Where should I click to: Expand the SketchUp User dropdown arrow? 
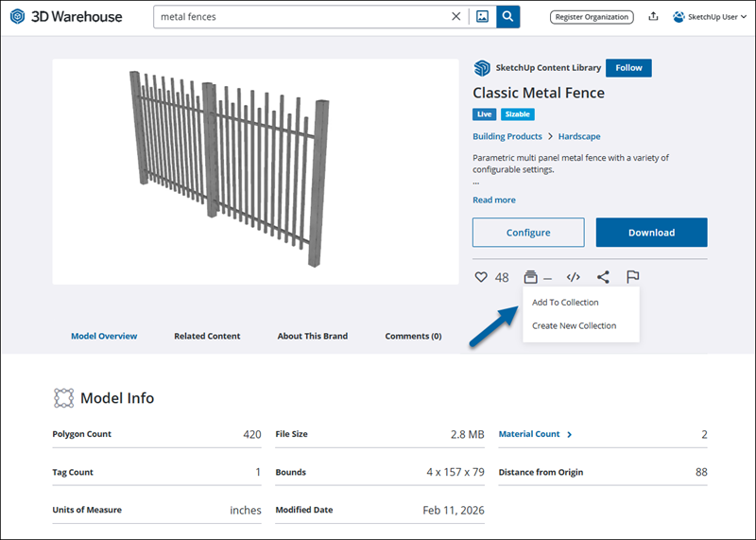pyautogui.click(x=744, y=17)
